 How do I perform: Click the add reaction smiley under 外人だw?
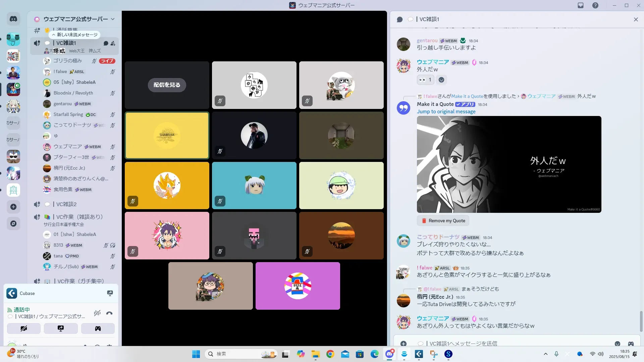click(x=441, y=80)
